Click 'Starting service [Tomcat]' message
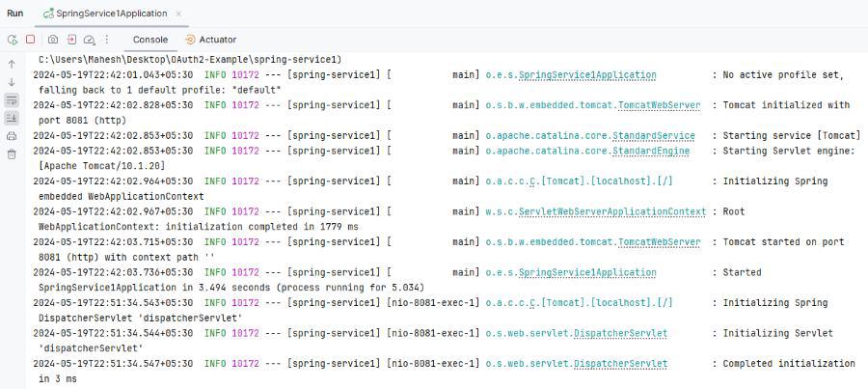868x389 pixels. [x=792, y=136]
